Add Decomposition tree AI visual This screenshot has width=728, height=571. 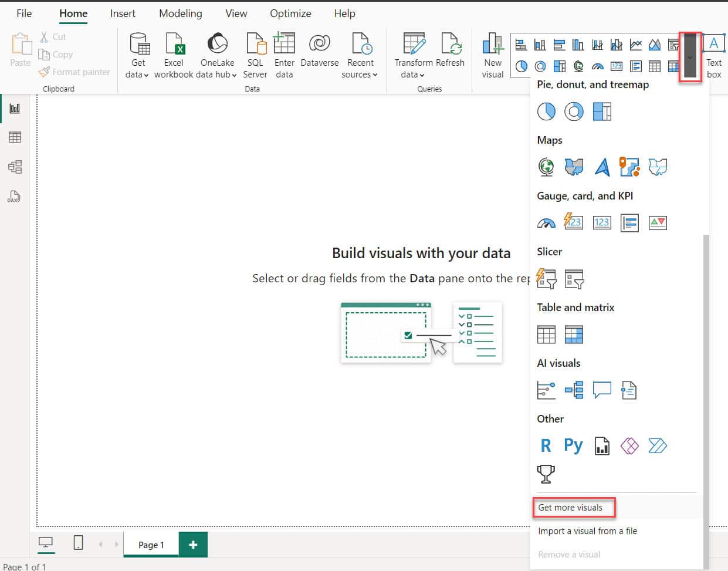tap(574, 390)
